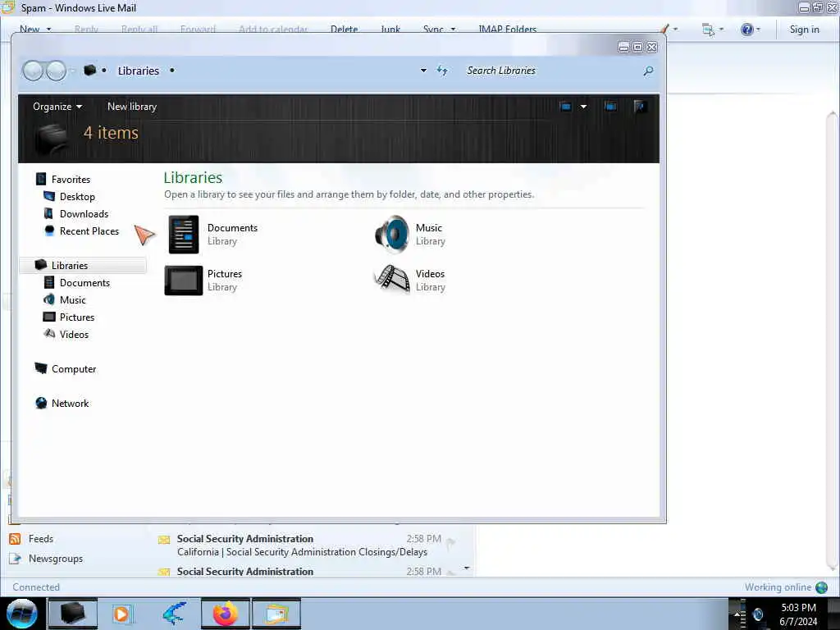Click the Explorer taskbar button
Image resolution: width=840 pixels, height=630 pixels.
[73, 614]
